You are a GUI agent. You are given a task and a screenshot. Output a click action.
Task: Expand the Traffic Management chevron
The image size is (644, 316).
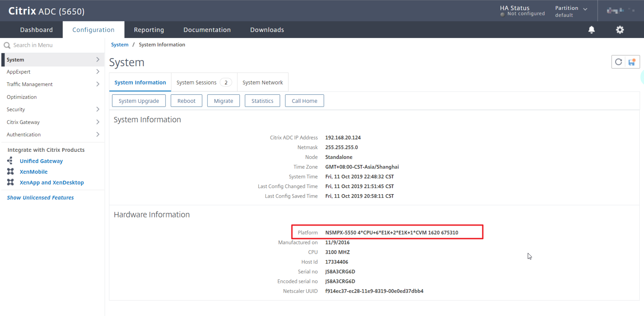pos(98,84)
